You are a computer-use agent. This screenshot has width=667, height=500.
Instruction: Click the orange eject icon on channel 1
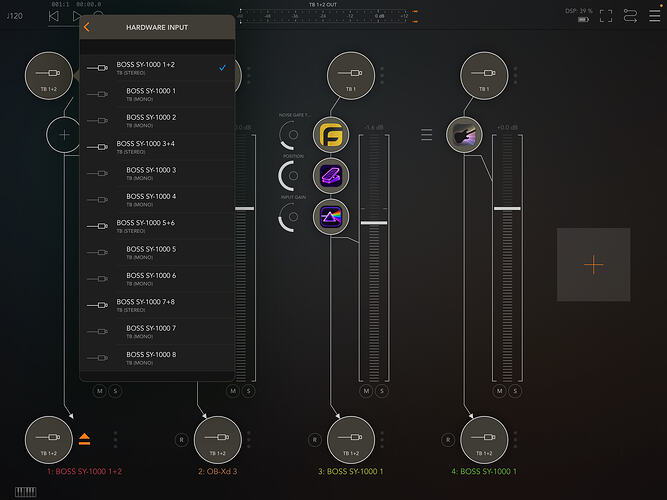[x=84, y=439]
